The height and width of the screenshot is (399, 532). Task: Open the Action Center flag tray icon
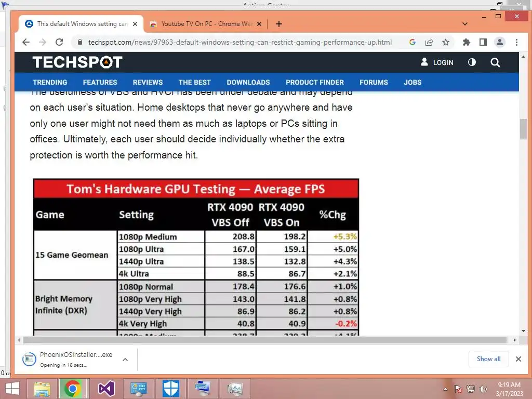coord(458,389)
